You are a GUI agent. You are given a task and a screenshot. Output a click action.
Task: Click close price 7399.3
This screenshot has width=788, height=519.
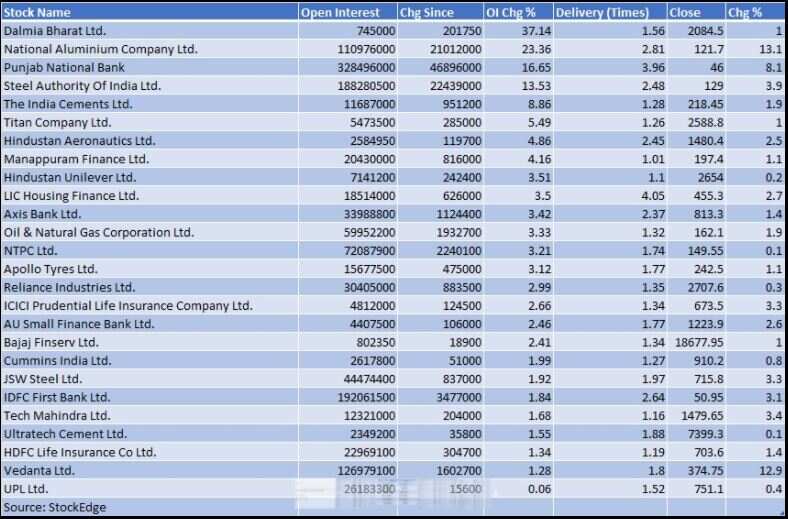coord(706,434)
